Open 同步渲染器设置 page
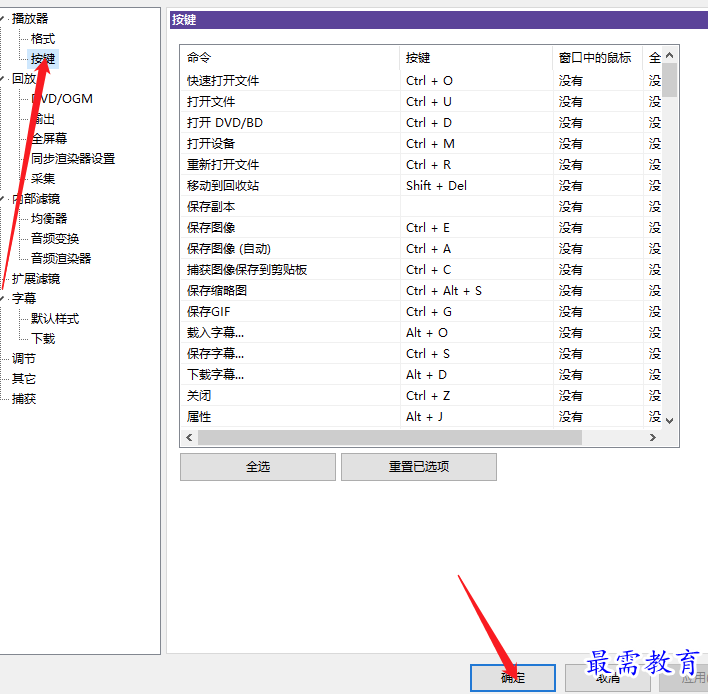 coord(73,158)
